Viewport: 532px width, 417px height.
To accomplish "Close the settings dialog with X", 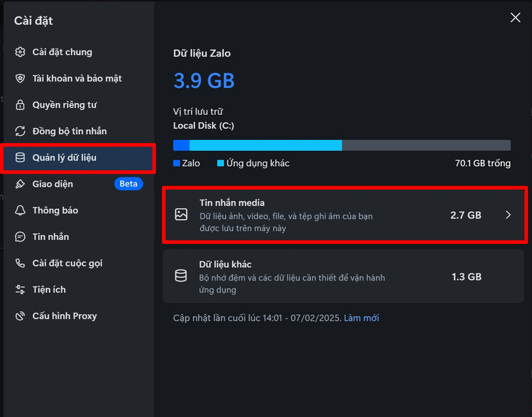I will click(516, 18).
